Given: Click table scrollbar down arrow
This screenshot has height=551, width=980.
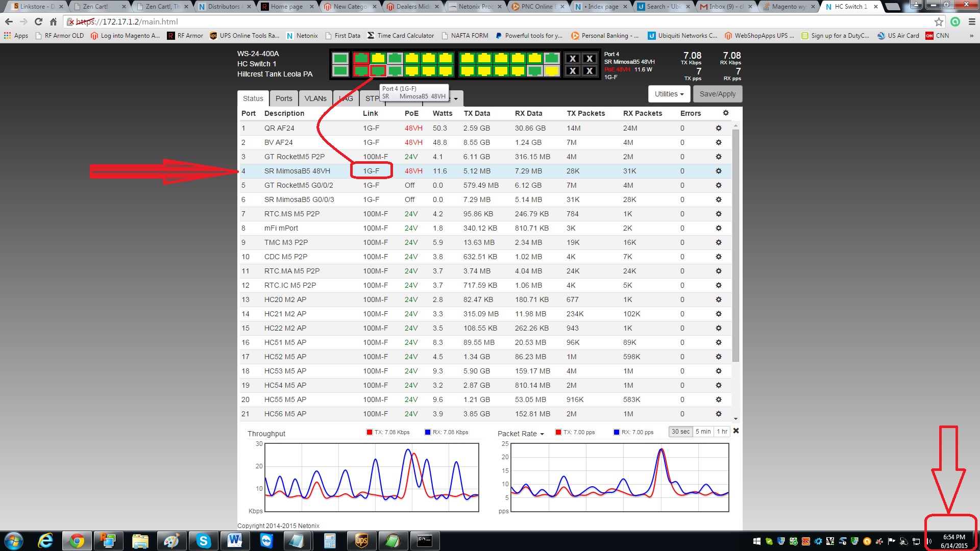Looking at the screenshot, I should (x=736, y=418).
